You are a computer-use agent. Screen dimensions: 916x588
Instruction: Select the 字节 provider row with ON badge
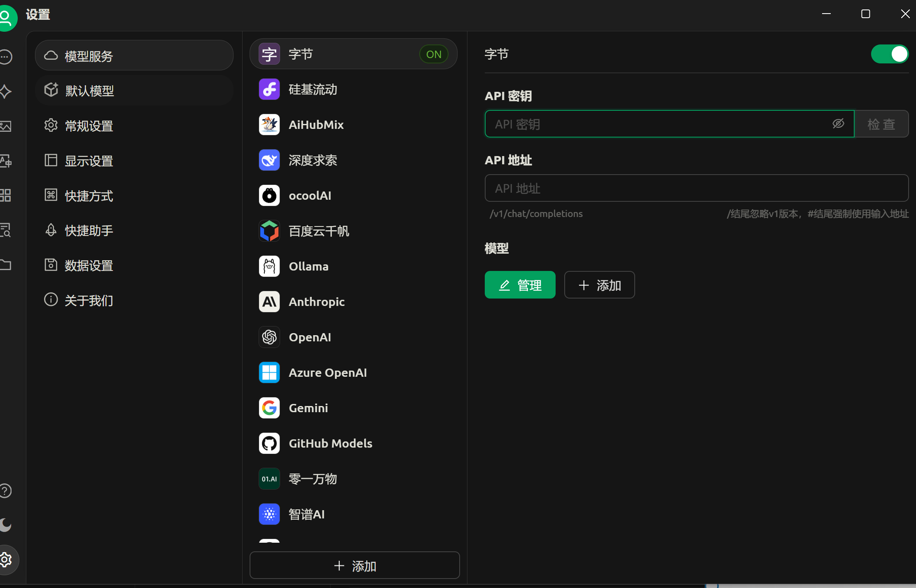click(x=353, y=54)
